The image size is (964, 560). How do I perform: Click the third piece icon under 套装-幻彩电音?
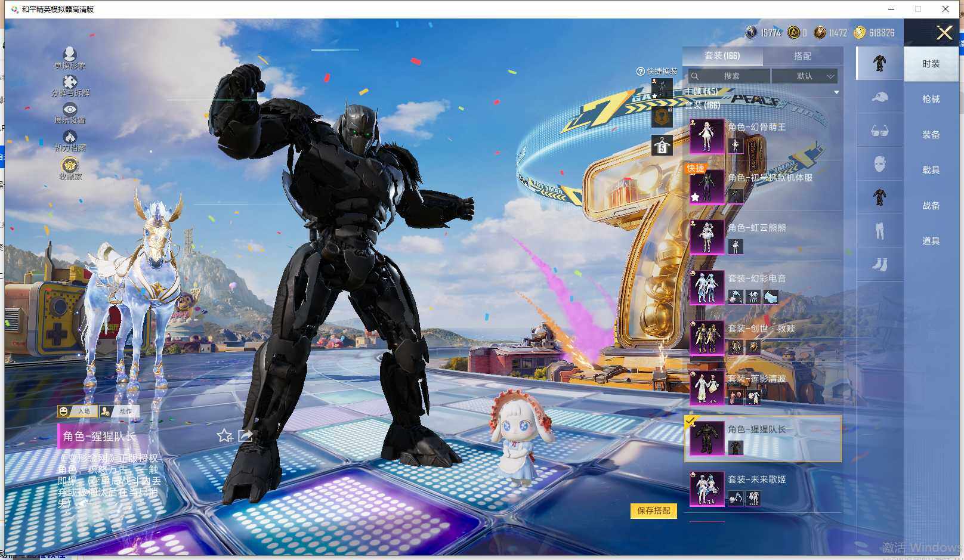click(x=771, y=296)
